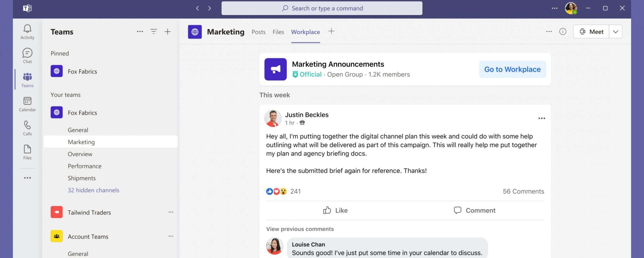Screen dimensions: 644x258
Task: Click the 241 reactions count
Action: [x=296, y=191]
